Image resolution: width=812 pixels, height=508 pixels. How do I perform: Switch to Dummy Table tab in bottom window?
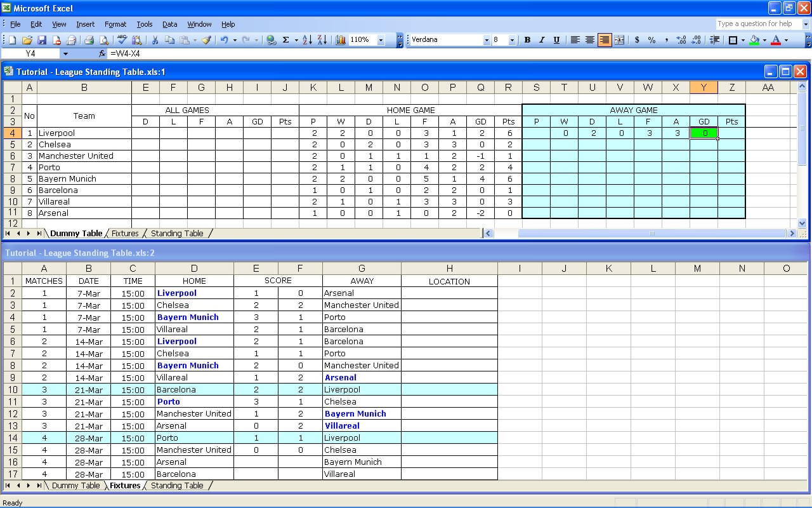pos(75,485)
